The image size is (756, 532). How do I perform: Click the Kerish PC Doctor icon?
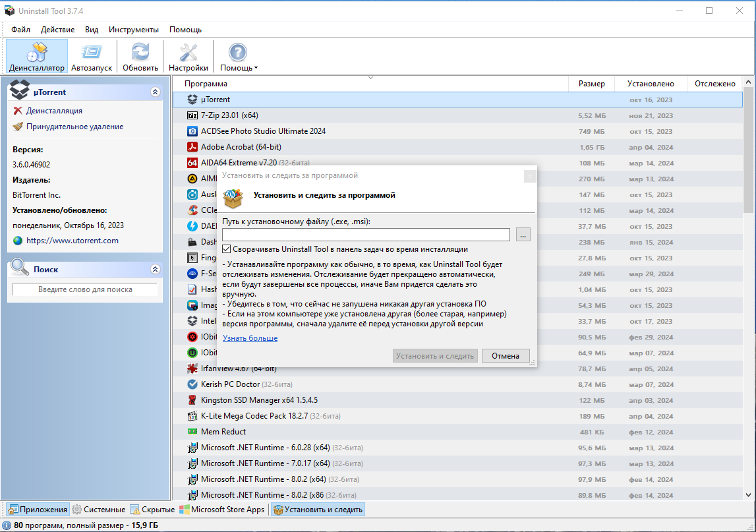click(x=192, y=384)
